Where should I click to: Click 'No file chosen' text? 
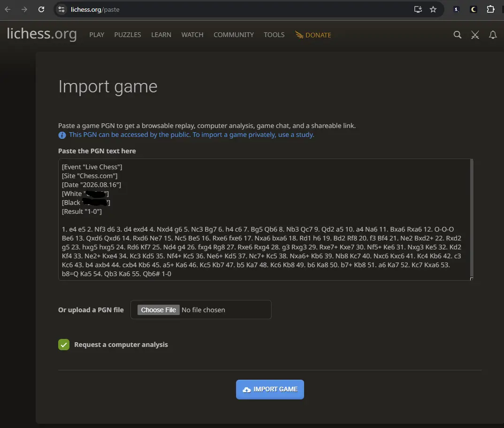click(x=204, y=310)
